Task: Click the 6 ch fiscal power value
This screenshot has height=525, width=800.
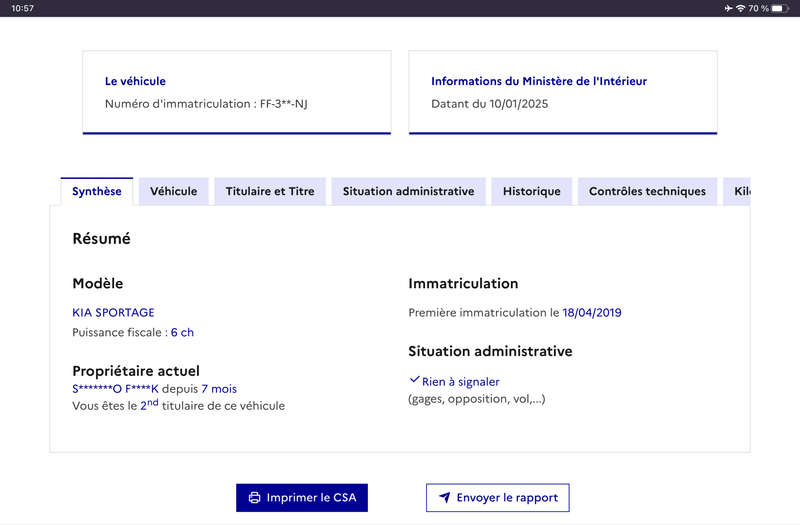Action: [x=182, y=332]
